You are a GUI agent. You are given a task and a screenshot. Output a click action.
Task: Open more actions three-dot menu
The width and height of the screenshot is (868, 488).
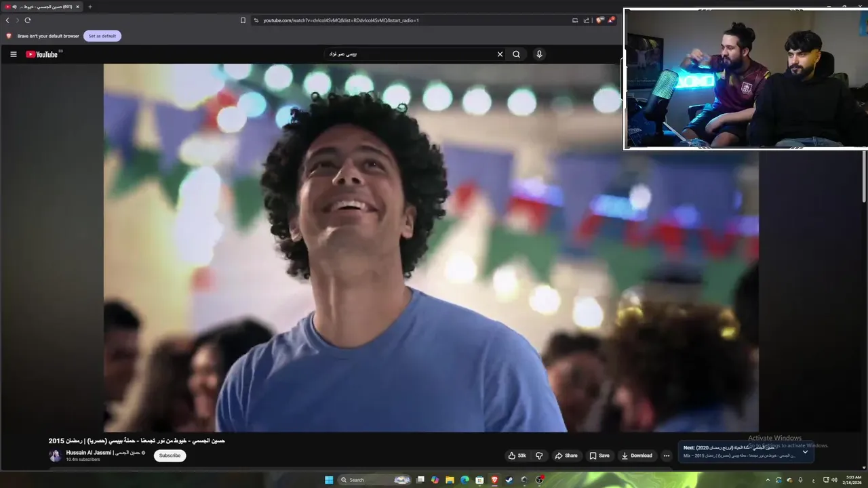click(667, 455)
